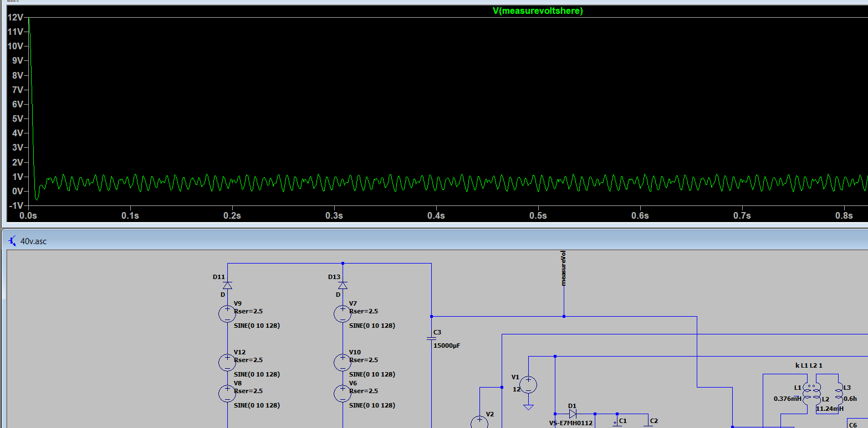
Task: Click the SINE(0 10 128) text under V7
Action: [372, 326]
